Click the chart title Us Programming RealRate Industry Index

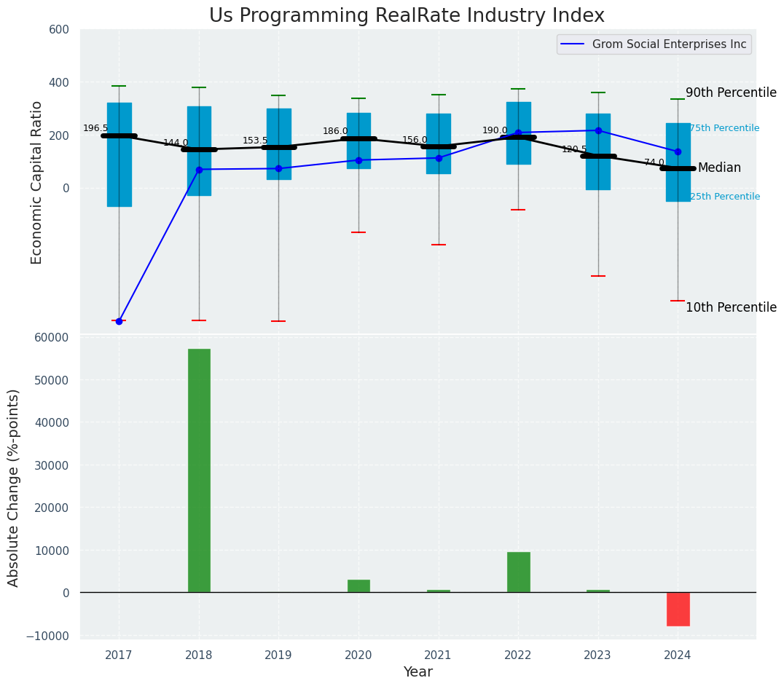point(407,16)
